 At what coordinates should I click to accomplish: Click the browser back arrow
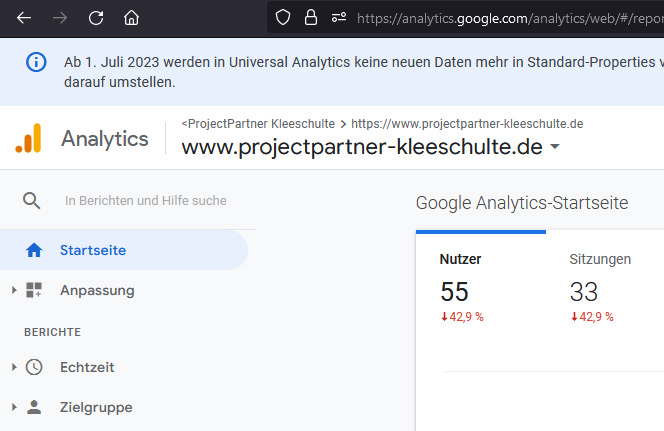click(24, 18)
